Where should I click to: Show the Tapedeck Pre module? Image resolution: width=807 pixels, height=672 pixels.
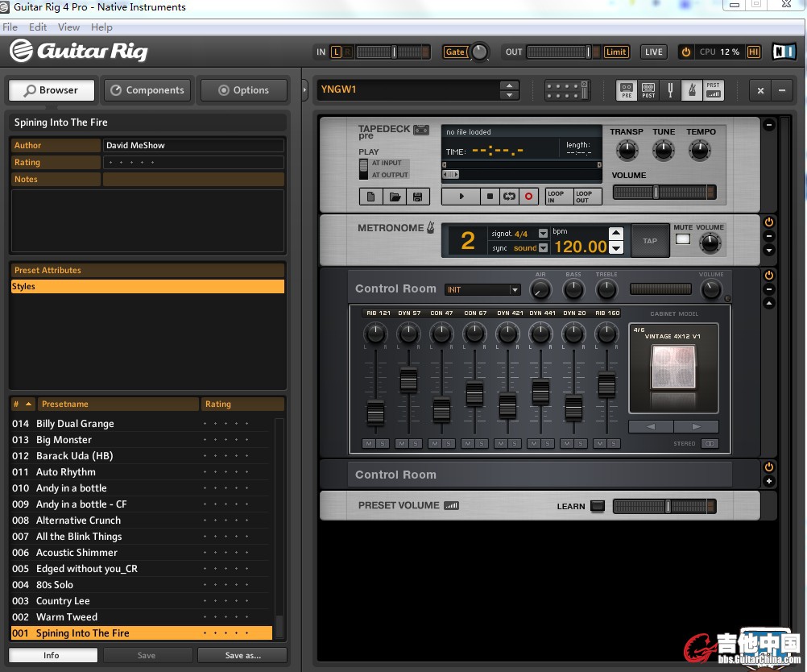coord(627,90)
